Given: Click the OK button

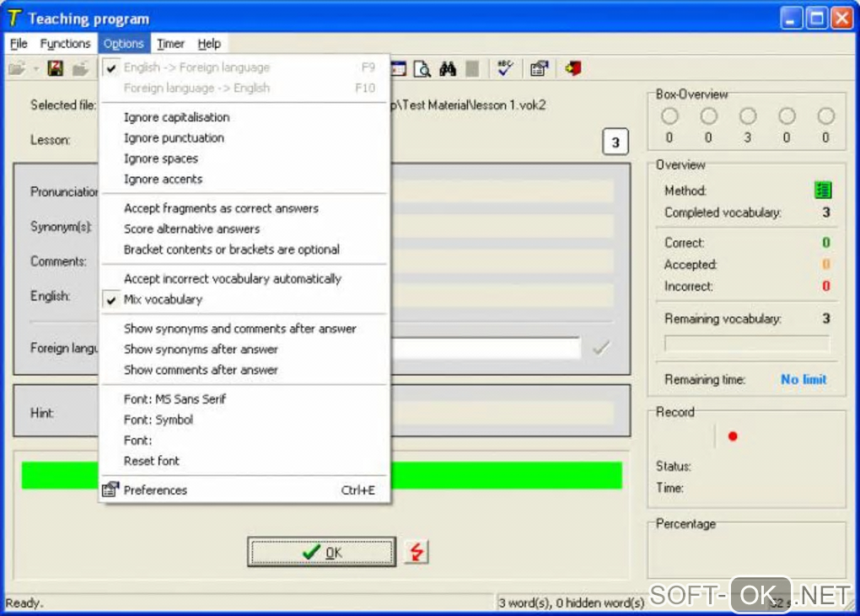Looking at the screenshot, I should point(321,552).
